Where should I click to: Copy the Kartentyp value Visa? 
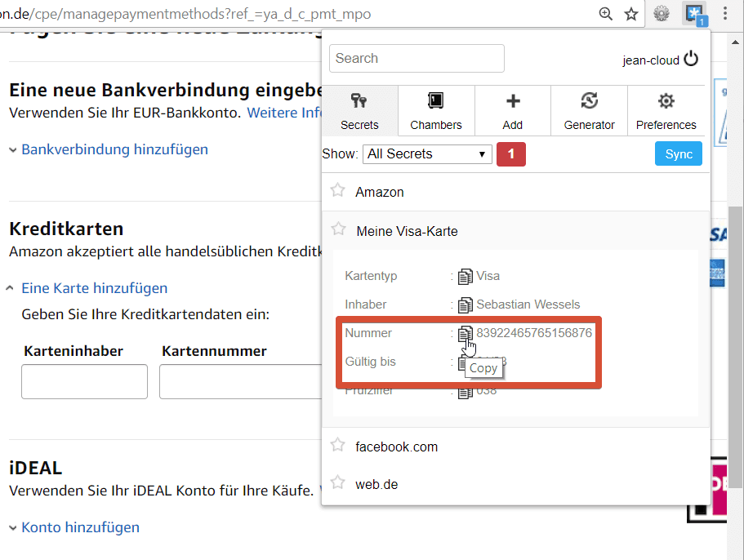coord(465,277)
